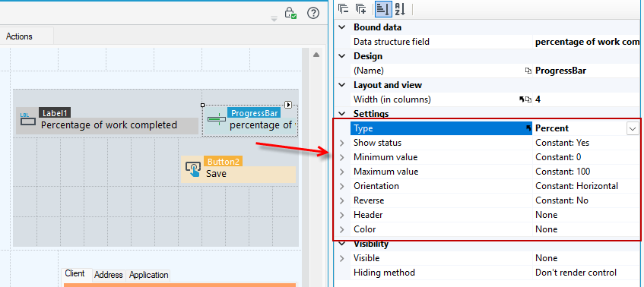Select the ProgressBar control on the form

click(249, 120)
